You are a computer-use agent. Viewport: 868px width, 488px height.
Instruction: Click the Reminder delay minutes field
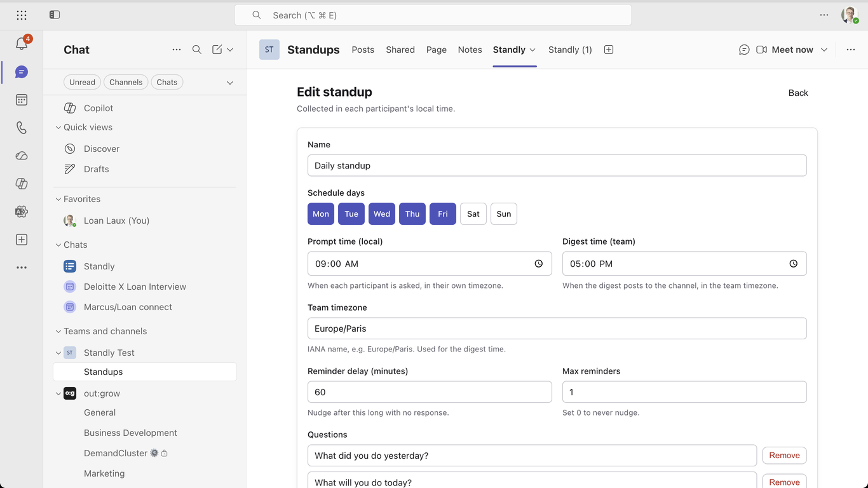pyautogui.click(x=430, y=392)
